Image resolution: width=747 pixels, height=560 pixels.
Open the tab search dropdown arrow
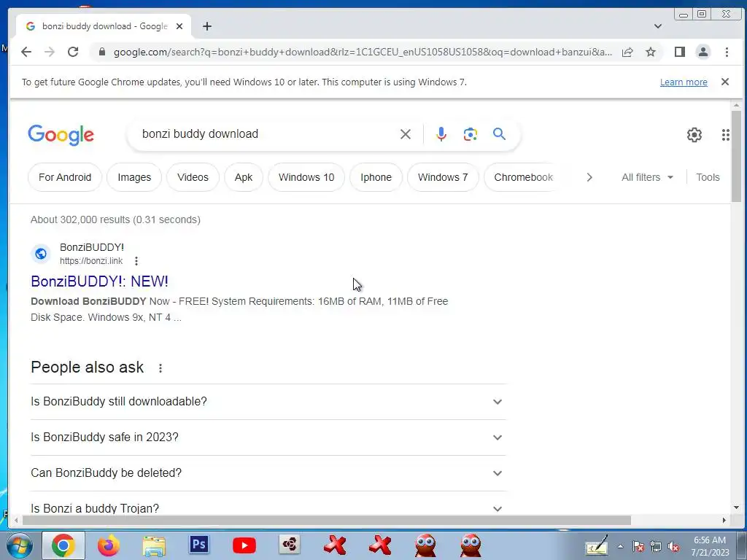(658, 26)
